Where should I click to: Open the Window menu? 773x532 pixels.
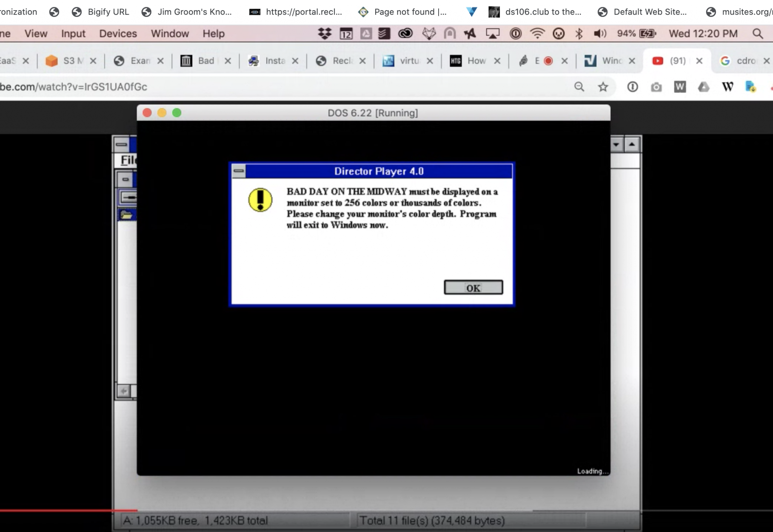point(170,34)
